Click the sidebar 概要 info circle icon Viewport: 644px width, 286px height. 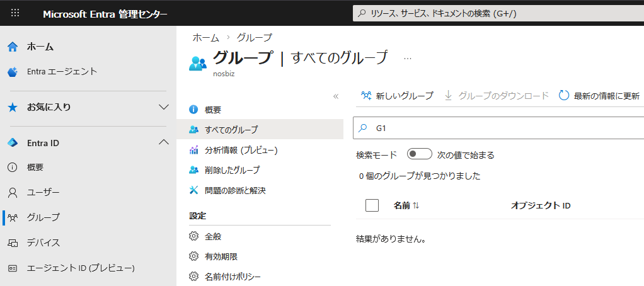(13, 168)
